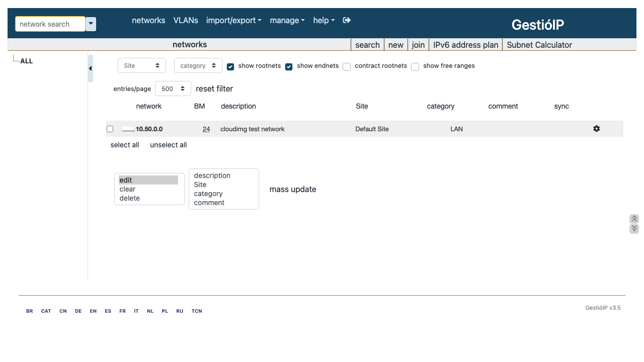The height and width of the screenshot is (362, 644).
Task: Switch language to CN
Action: point(63,311)
